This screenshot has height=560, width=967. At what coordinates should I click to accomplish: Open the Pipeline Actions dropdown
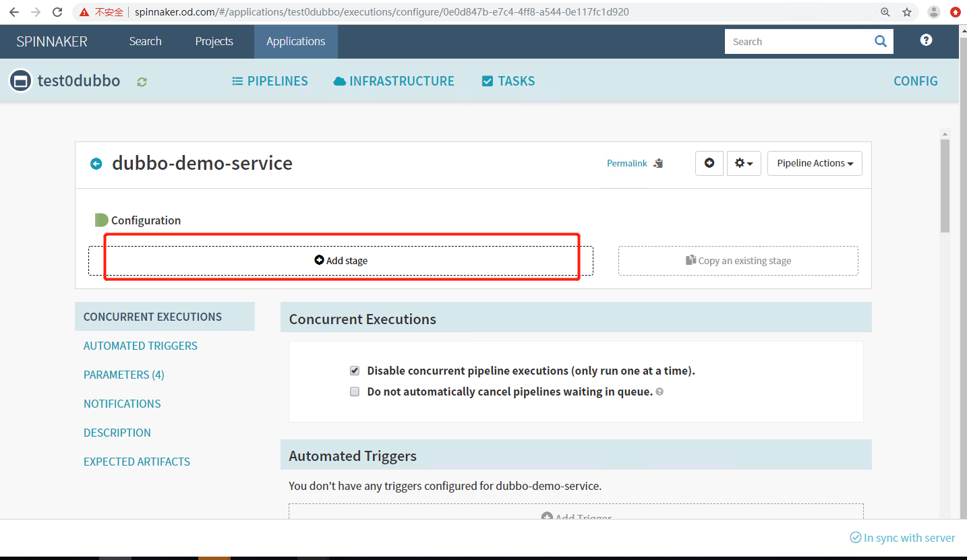click(x=814, y=163)
